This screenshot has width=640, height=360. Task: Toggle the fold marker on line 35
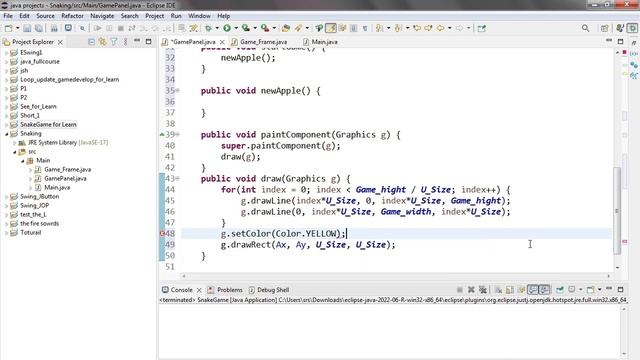[178, 91]
